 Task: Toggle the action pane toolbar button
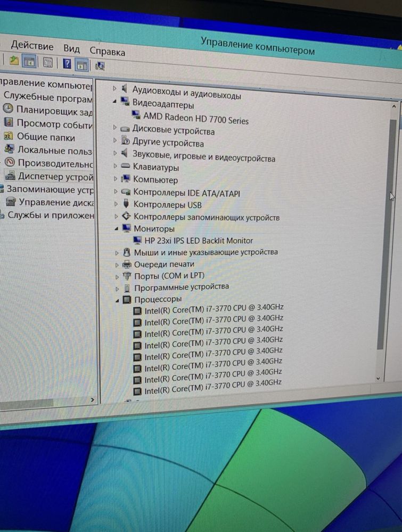coord(82,65)
